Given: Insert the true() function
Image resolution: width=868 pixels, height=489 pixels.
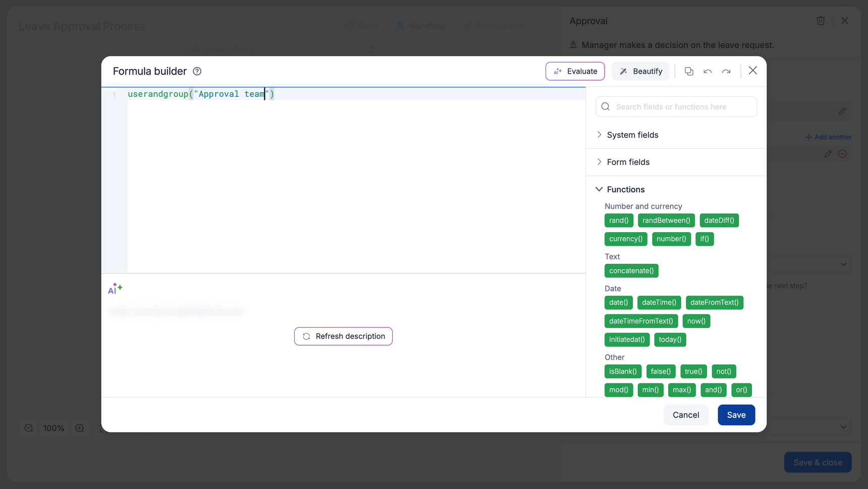Looking at the screenshot, I should 693,371.
